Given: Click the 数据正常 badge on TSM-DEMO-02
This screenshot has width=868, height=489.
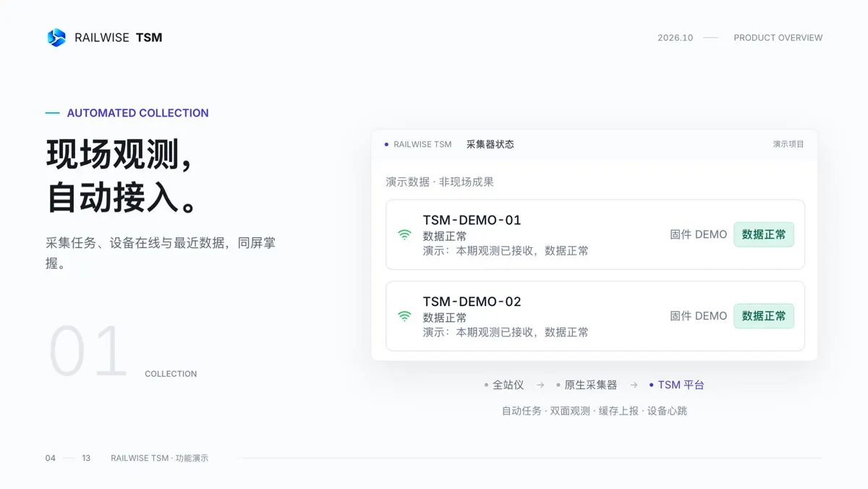Looking at the screenshot, I should tap(764, 316).
